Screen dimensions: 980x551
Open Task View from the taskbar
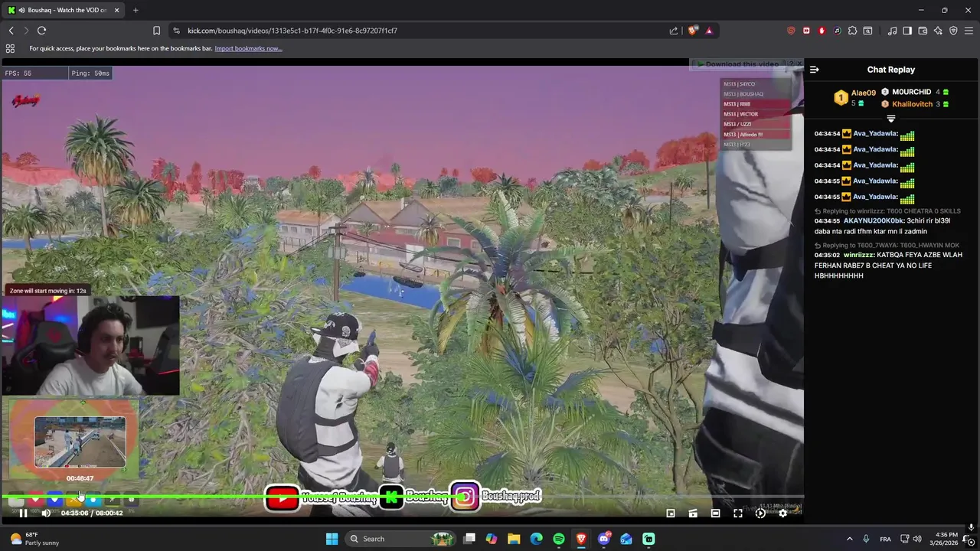click(x=469, y=539)
